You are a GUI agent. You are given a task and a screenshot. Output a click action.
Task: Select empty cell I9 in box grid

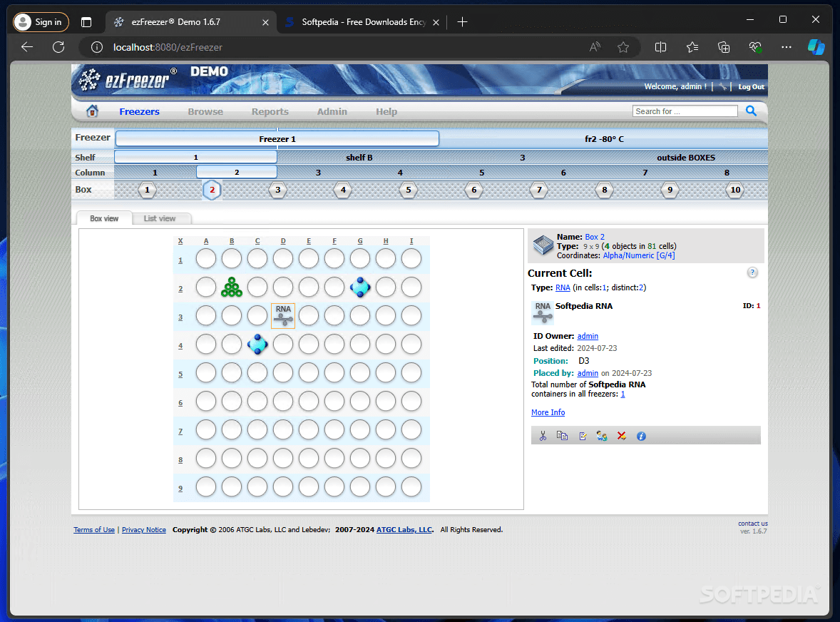[x=411, y=486]
